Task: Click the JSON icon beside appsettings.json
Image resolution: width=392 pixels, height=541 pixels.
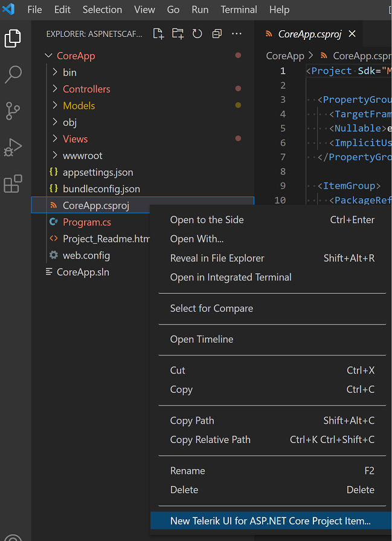Action: point(53,172)
